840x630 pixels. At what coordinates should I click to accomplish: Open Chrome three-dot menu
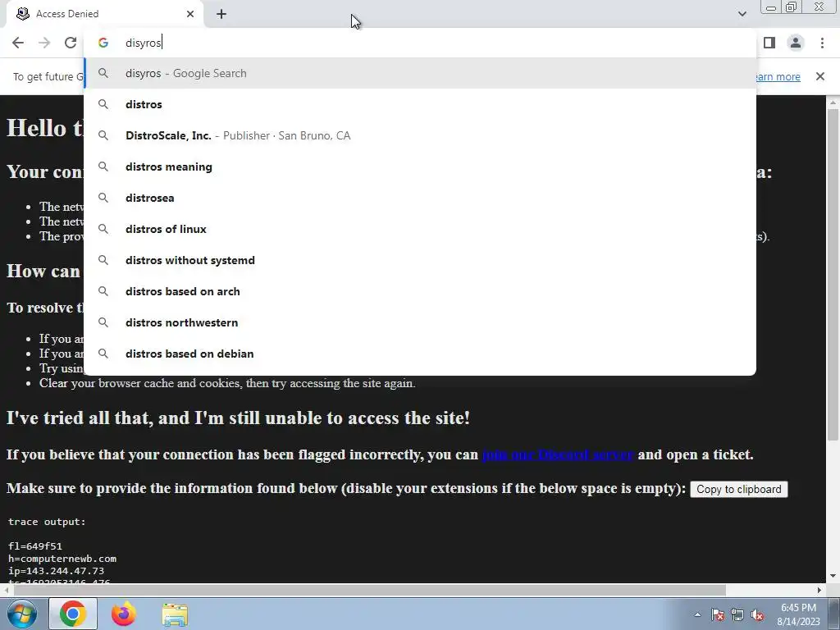click(x=822, y=43)
